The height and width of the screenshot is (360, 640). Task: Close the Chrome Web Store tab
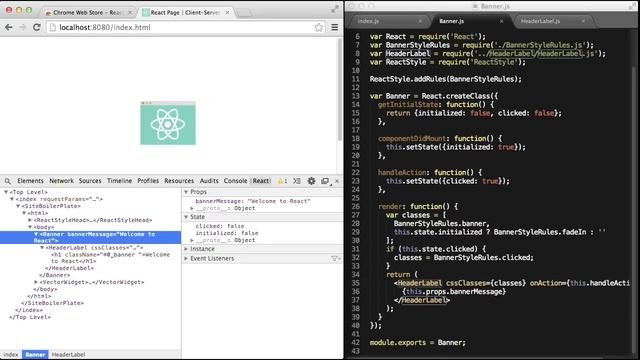point(130,13)
